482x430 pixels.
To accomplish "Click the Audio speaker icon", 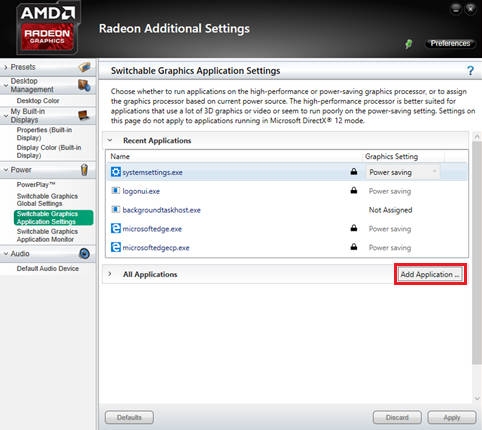I will click(84, 254).
